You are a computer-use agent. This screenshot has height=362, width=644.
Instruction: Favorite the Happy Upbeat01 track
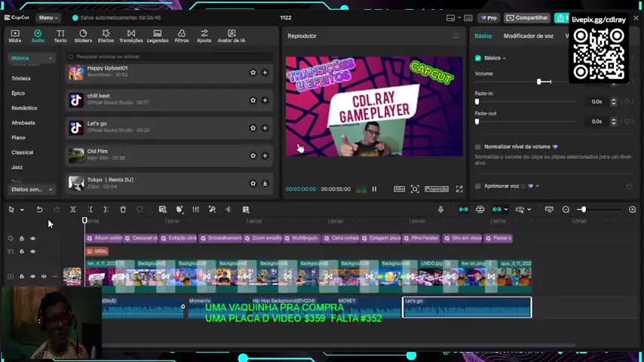point(253,72)
